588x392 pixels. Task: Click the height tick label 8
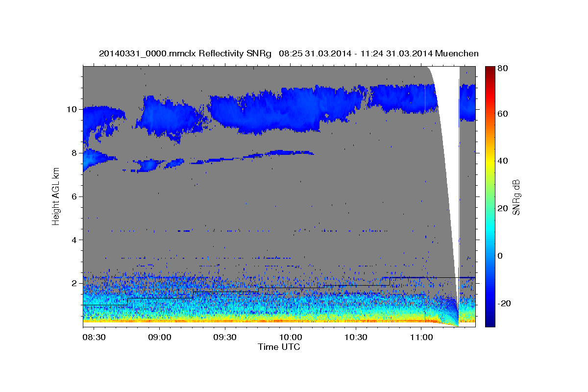coord(73,153)
